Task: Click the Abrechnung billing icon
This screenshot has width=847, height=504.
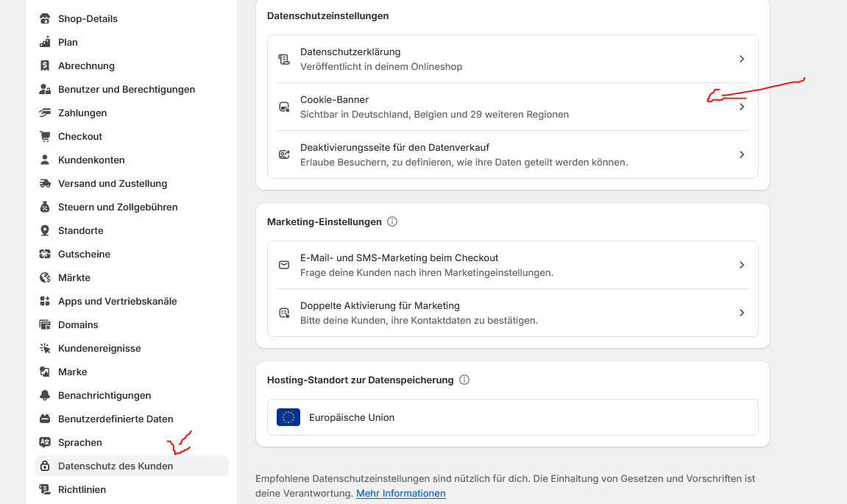Action: [45, 65]
